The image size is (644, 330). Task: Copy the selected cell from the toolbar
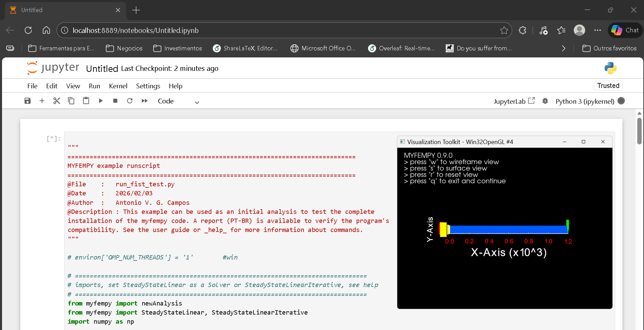tap(71, 101)
